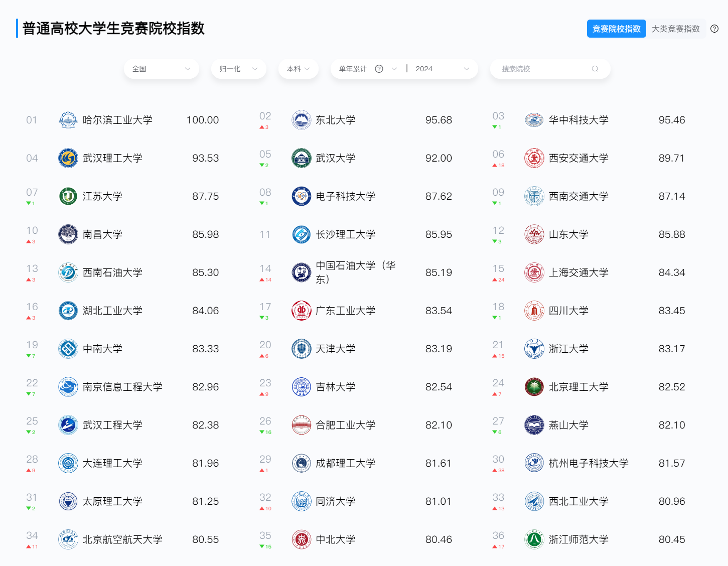Image resolution: width=728 pixels, height=566 pixels.
Task: Click the help icon beside 大类竞赛指数
Action: (714, 29)
